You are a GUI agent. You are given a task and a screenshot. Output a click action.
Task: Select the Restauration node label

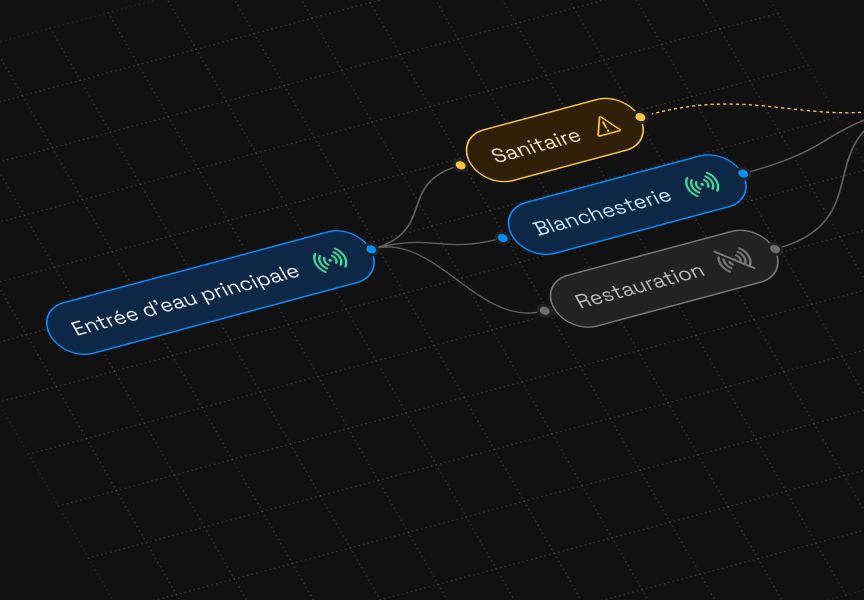639,285
